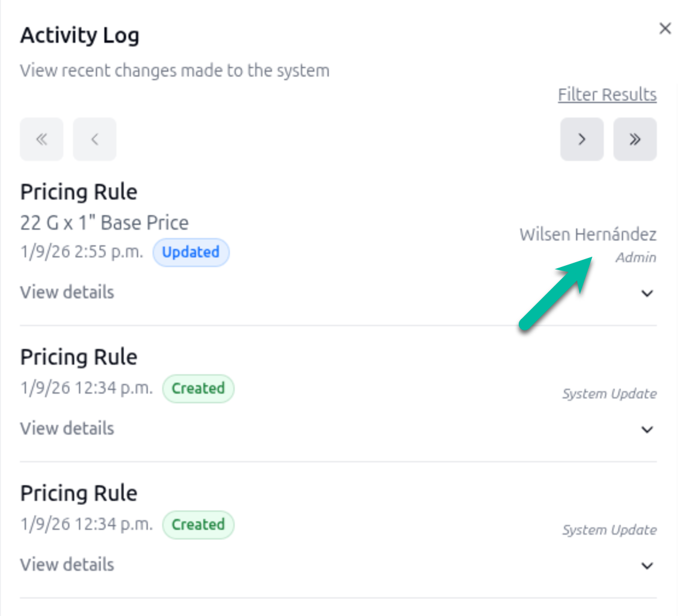Click View details on second Pricing Rule

tap(67, 429)
